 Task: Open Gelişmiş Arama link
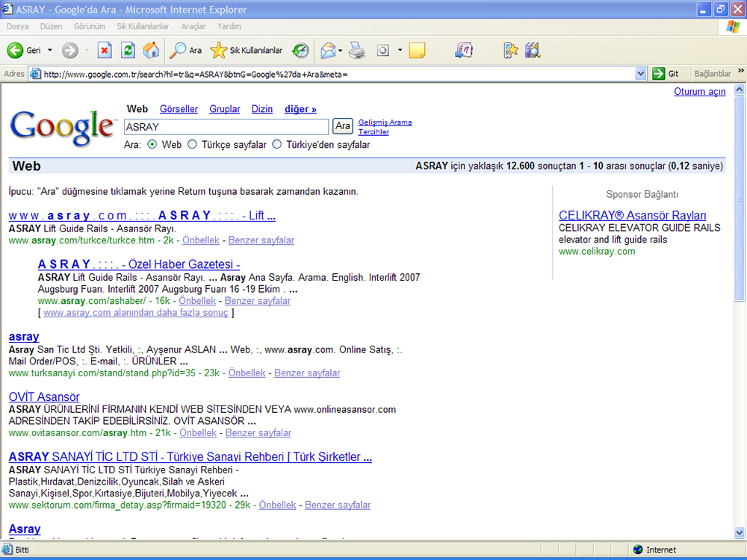[x=385, y=122]
